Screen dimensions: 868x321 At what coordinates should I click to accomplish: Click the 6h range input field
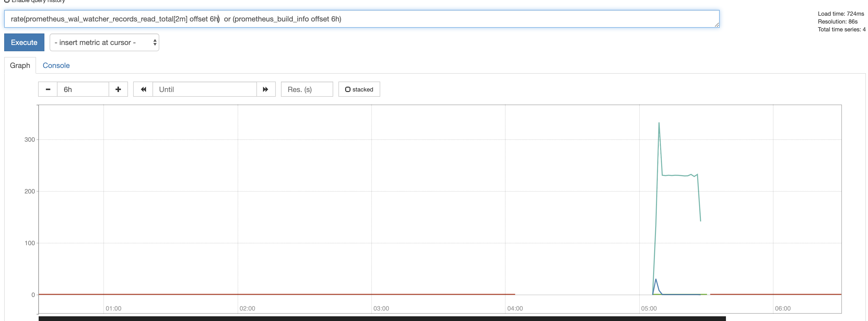83,89
